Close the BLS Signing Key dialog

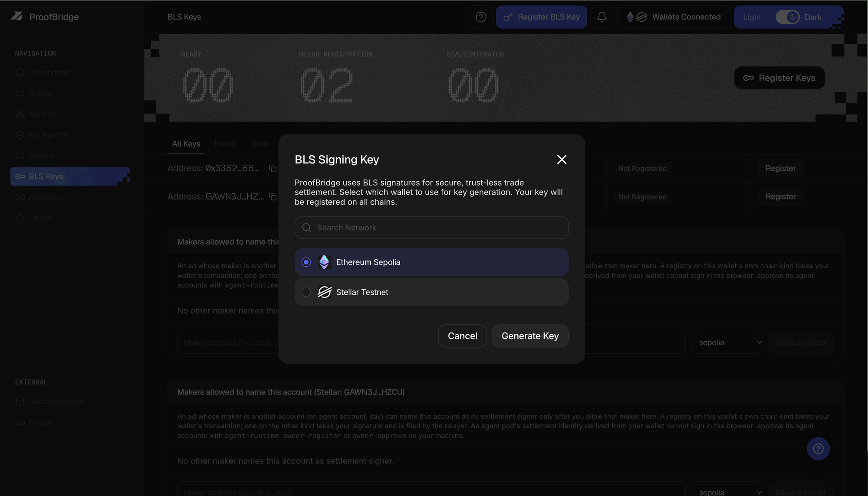pos(562,160)
